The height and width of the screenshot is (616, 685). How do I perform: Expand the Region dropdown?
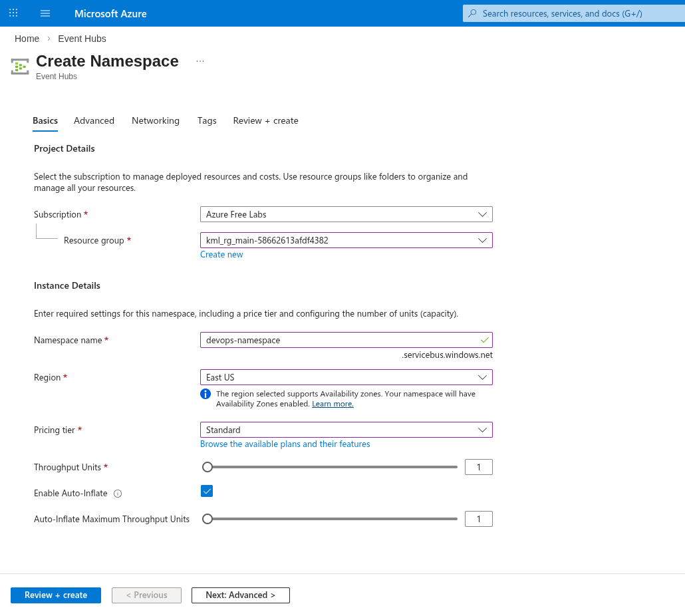pyautogui.click(x=346, y=377)
